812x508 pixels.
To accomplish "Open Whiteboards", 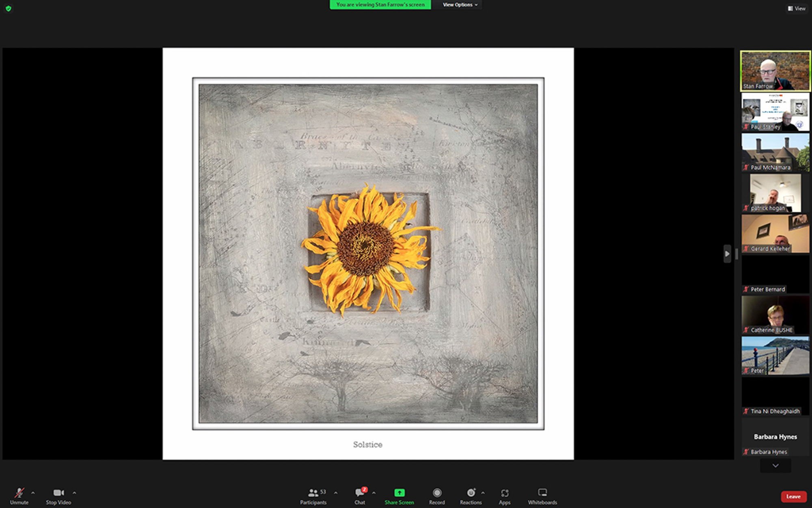I will [x=542, y=496].
